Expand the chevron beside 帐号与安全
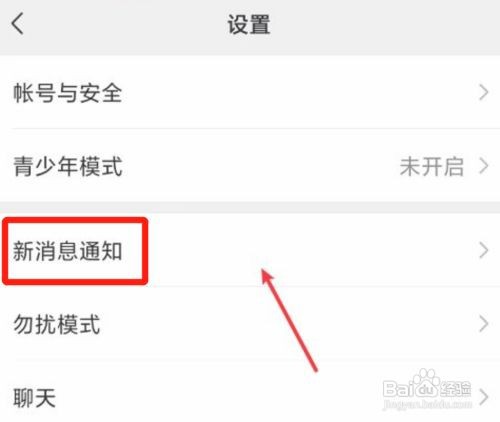The width and height of the screenshot is (500, 422). pos(484,92)
